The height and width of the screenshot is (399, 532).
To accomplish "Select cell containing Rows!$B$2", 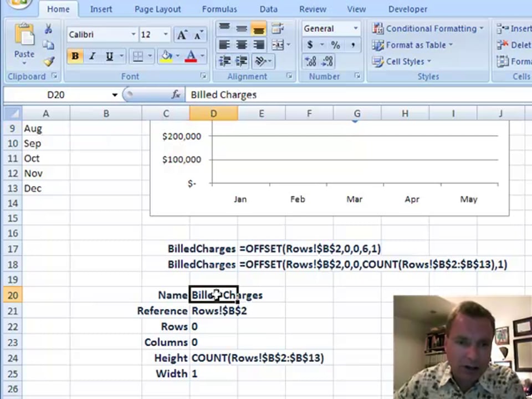I will tap(214, 311).
